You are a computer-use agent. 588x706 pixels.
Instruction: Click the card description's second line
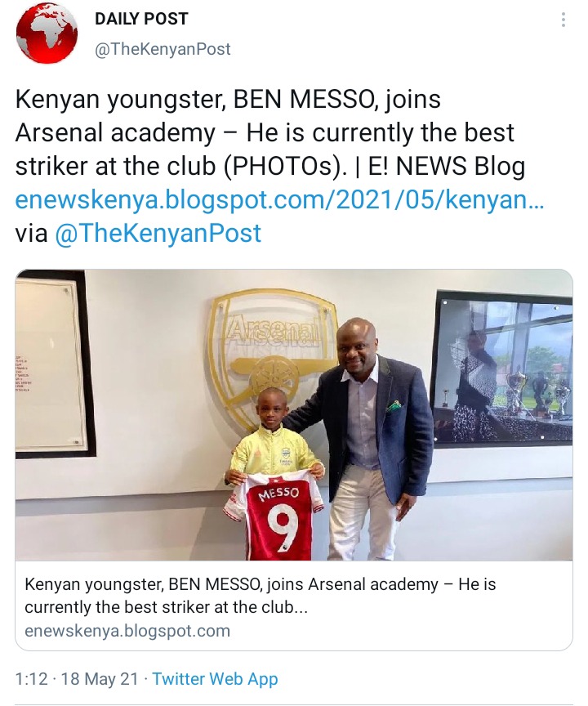click(x=166, y=607)
